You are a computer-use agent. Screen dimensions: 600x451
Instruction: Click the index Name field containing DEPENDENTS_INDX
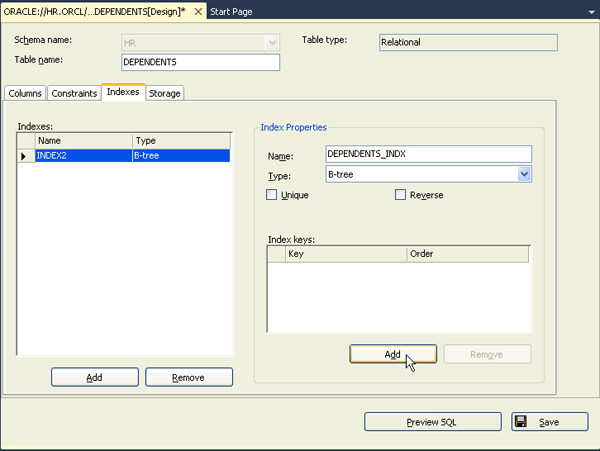428,154
